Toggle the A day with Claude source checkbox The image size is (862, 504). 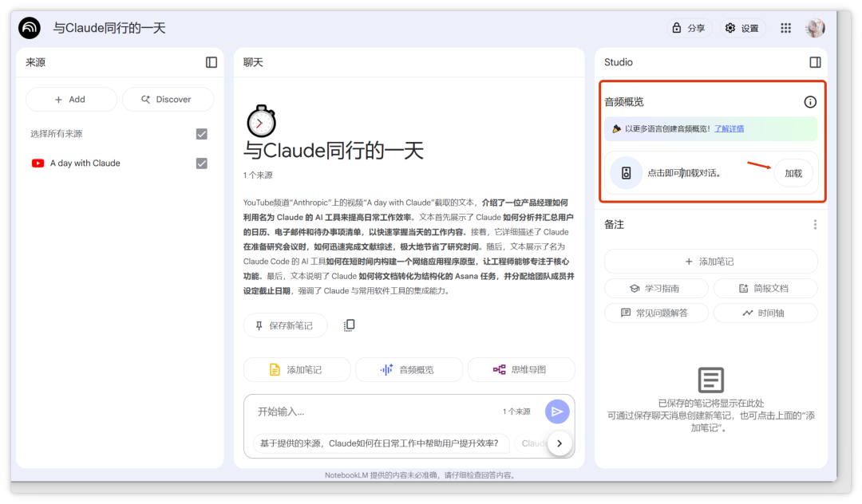point(202,163)
